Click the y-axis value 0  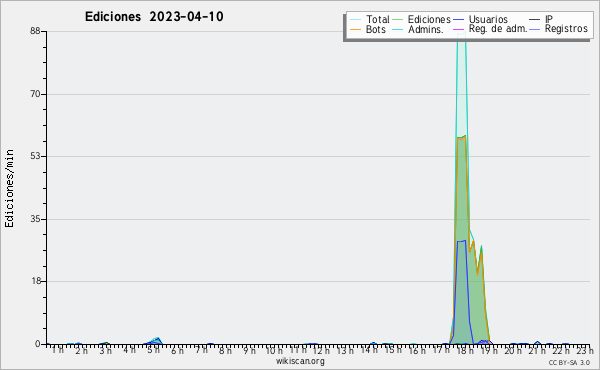pos(38,344)
